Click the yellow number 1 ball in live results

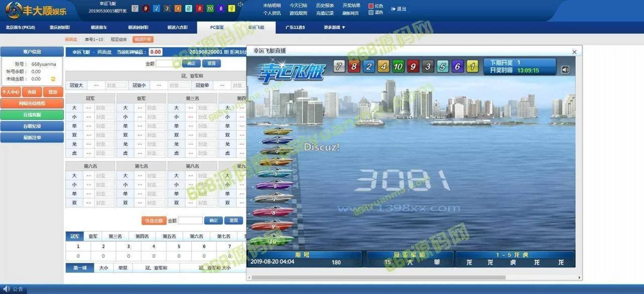(x=472, y=67)
